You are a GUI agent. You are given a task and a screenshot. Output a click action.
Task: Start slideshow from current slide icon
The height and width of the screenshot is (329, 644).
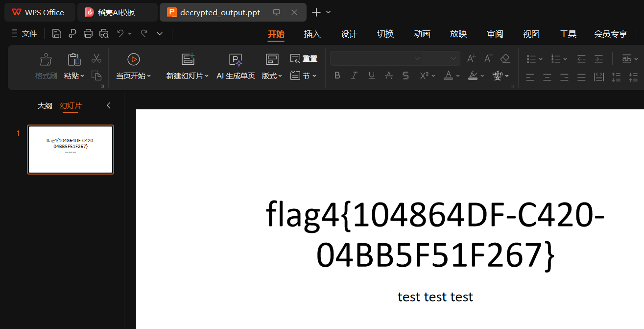click(133, 59)
